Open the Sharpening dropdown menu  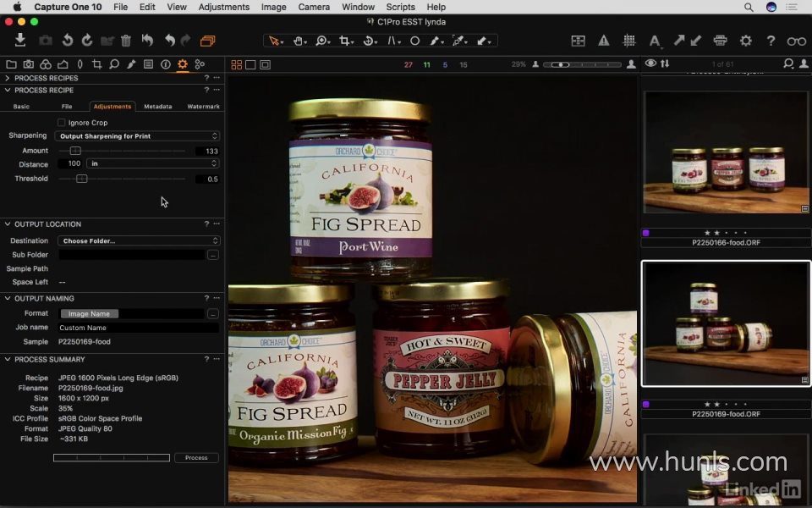click(137, 136)
